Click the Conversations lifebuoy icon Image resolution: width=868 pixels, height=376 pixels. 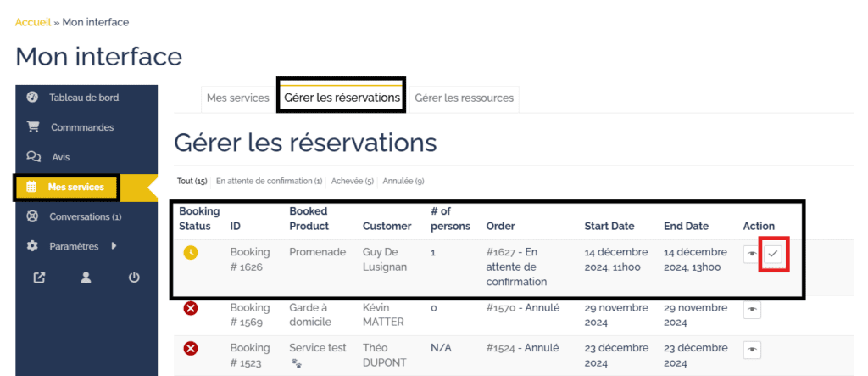click(33, 216)
